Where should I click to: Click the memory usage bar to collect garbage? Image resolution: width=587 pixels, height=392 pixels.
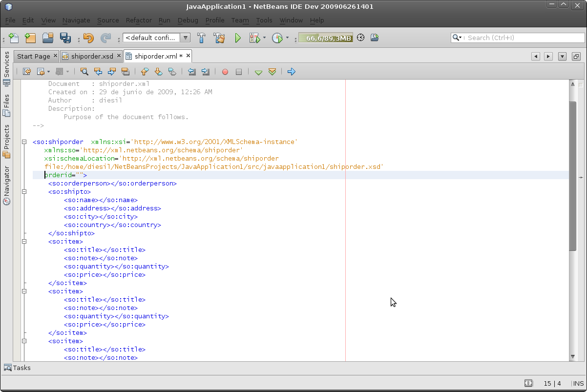(x=325, y=38)
